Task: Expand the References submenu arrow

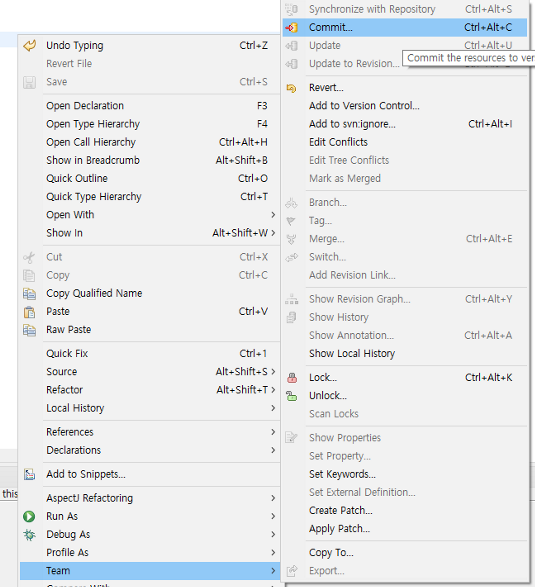Action: tap(273, 432)
